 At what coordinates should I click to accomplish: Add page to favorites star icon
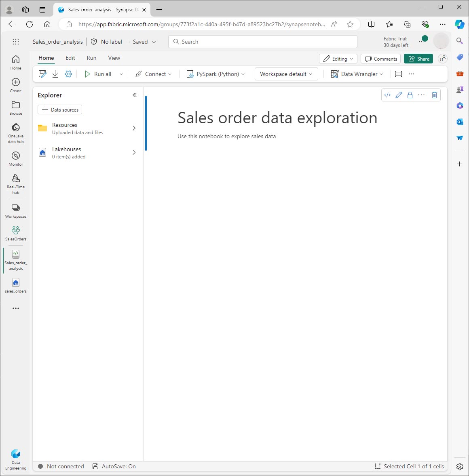tap(350, 24)
